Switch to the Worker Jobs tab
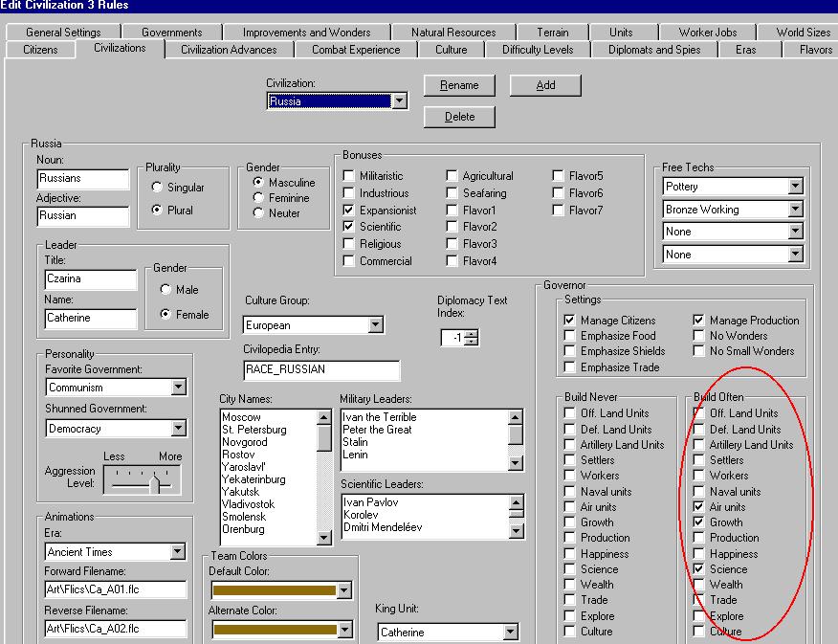The width and height of the screenshot is (838, 644). click(x=708, y=33)
